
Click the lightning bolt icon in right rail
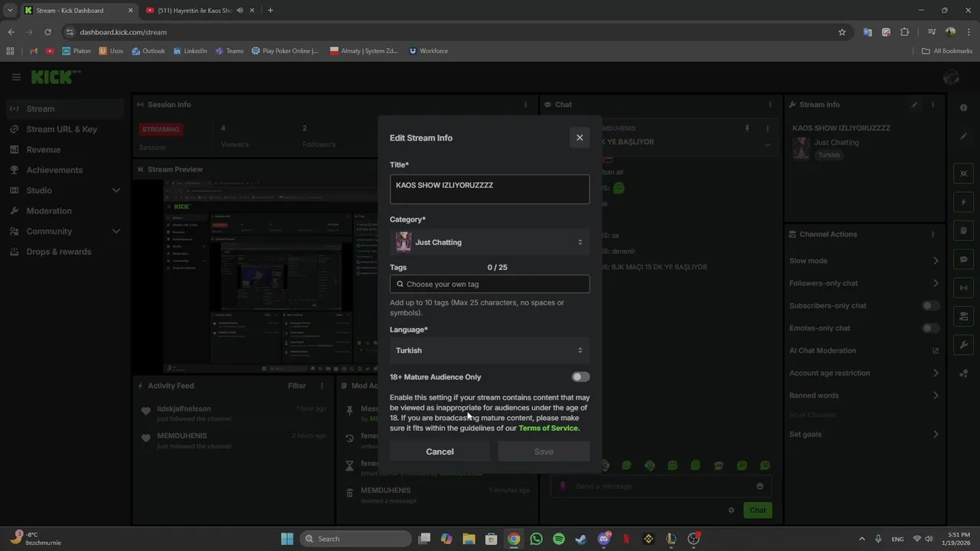[x=964, y=202]
